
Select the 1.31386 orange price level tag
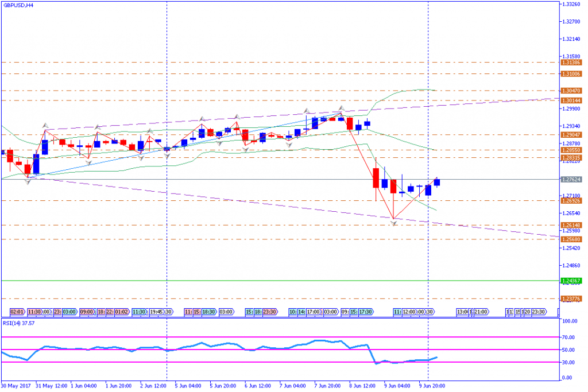[571, 63]
